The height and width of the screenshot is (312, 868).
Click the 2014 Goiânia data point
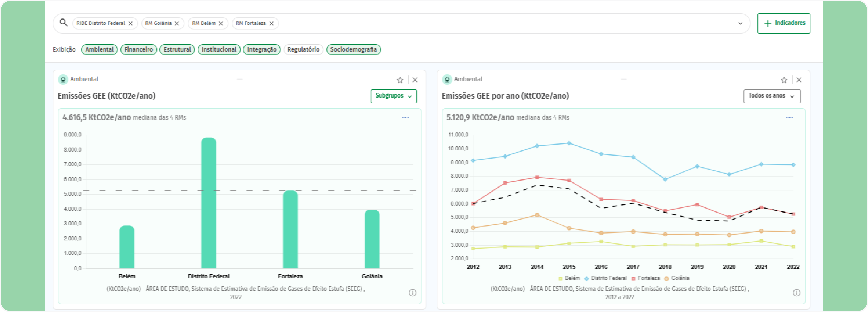[537, 215]
